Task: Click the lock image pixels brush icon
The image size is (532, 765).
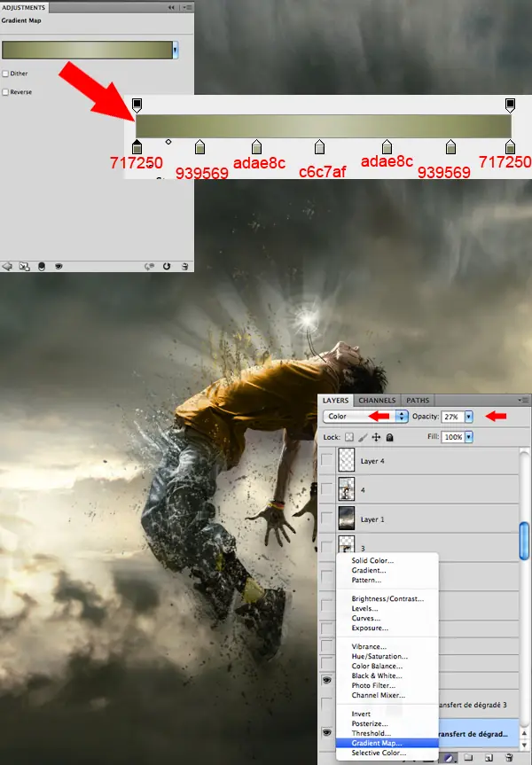Action: click(363, 437)
